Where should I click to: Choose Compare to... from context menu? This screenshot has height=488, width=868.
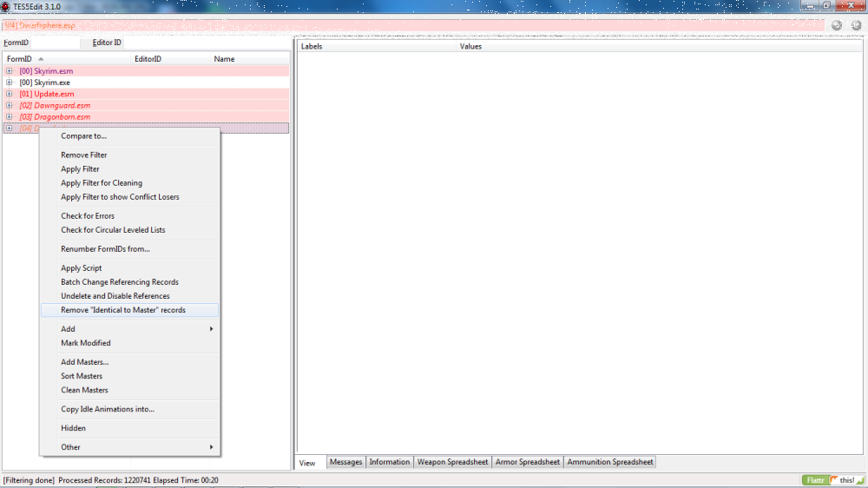[x=129, y=135]
